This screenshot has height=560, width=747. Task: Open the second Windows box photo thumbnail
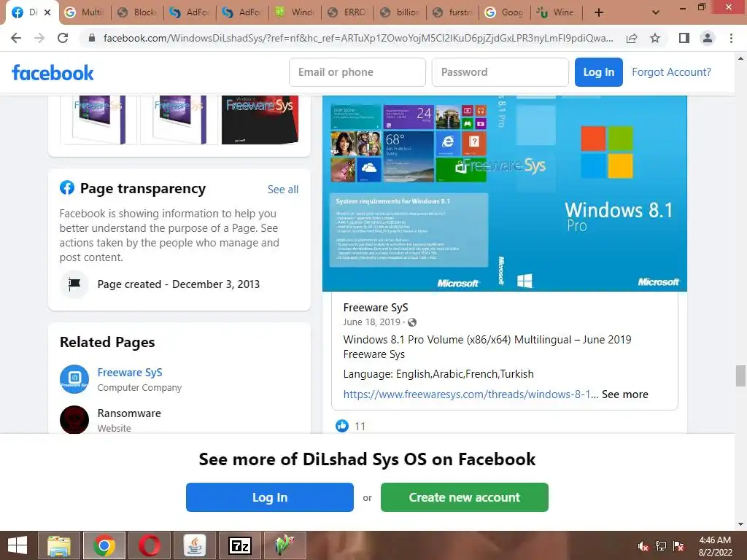(179, 120)
